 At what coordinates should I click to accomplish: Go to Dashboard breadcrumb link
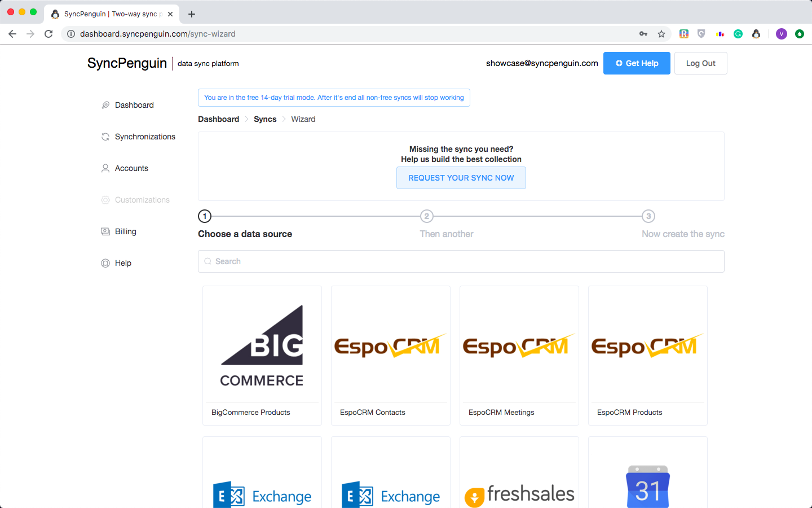[218, 119]
